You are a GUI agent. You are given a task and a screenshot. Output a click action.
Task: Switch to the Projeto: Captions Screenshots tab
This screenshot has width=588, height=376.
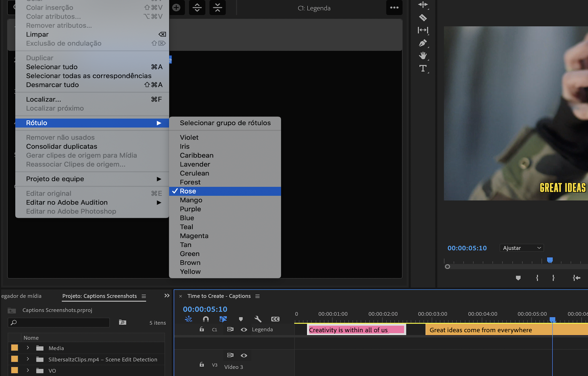click(x=99, y=296)
